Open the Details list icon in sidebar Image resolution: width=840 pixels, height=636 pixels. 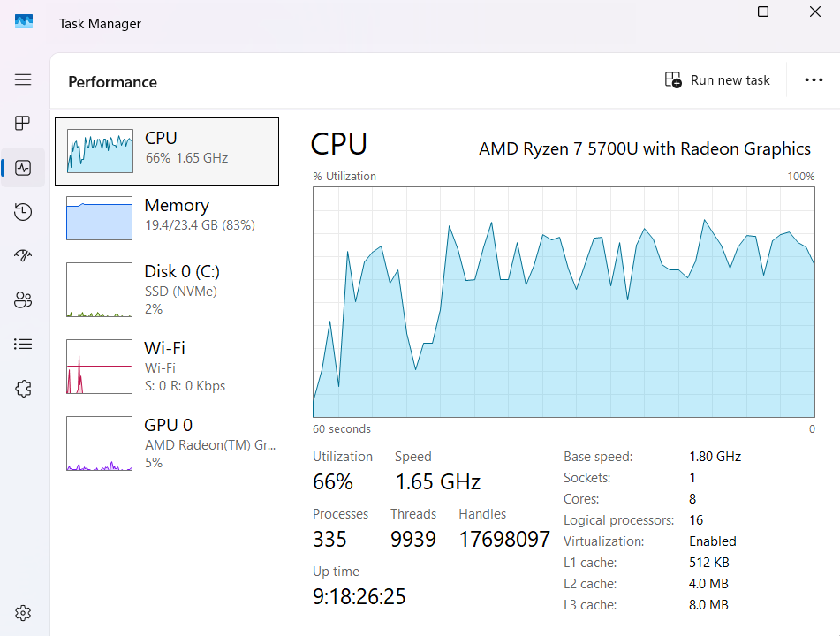pyautogui.click(x=23, y=344)
